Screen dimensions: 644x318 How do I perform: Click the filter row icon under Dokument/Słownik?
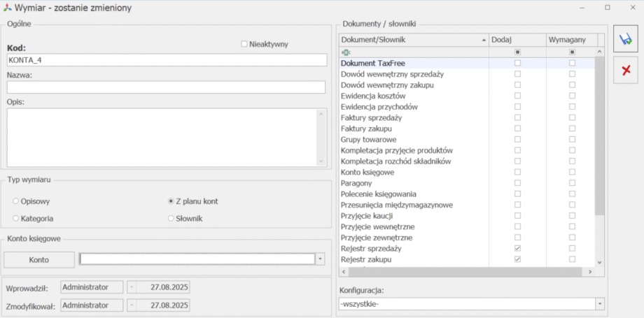(x=345, y=52)
